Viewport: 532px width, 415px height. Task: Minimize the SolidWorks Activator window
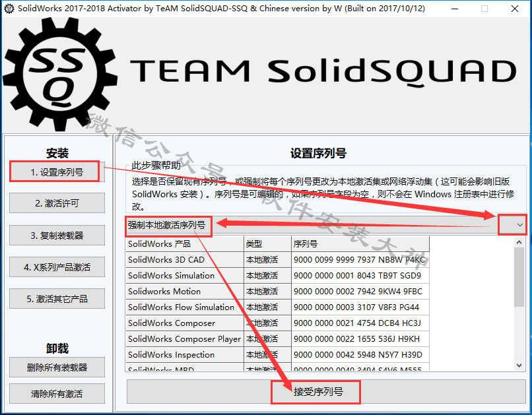455,9
